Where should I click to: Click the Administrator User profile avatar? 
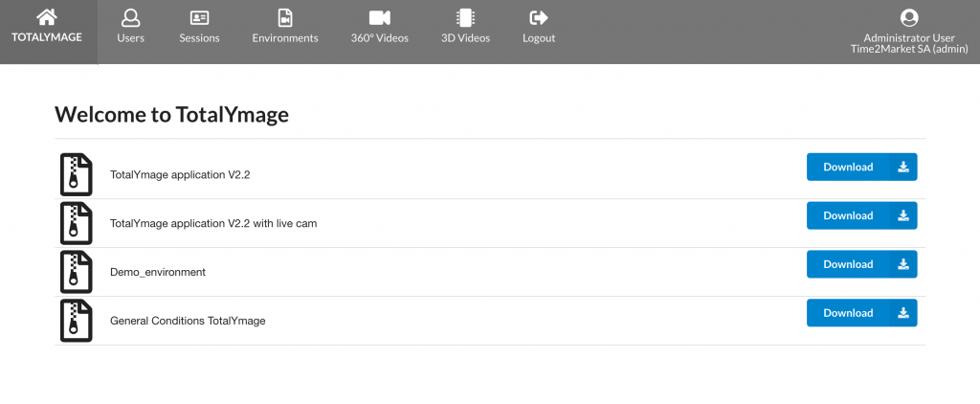[x=909, y=17]
